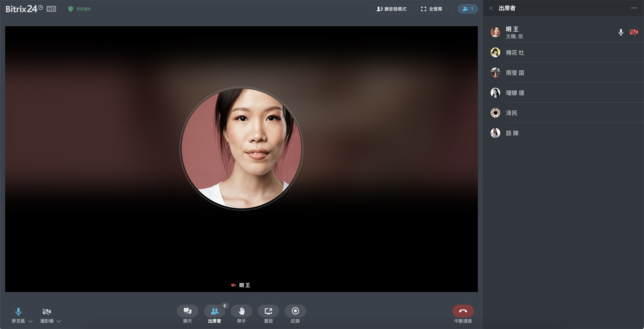This screenshot has width=644, height=329.
Task: Click the HD quality badge
Action: coord(51,9)
